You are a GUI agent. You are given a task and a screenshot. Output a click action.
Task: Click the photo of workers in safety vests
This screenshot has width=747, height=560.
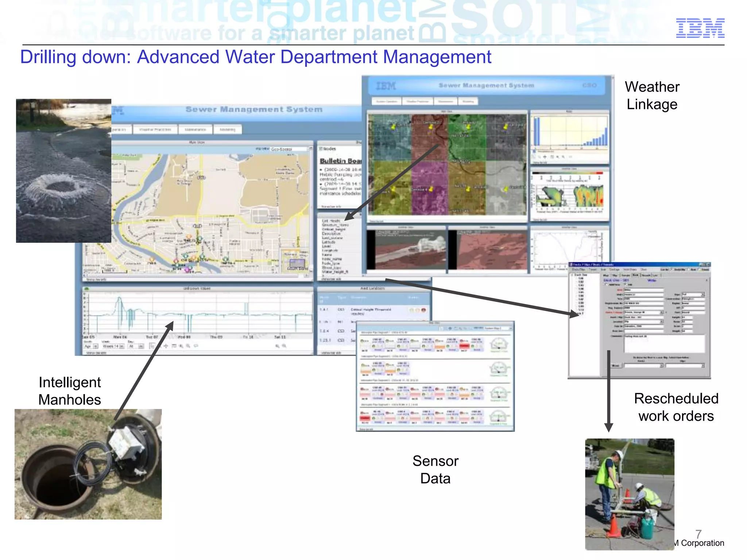tap(630, 494)
